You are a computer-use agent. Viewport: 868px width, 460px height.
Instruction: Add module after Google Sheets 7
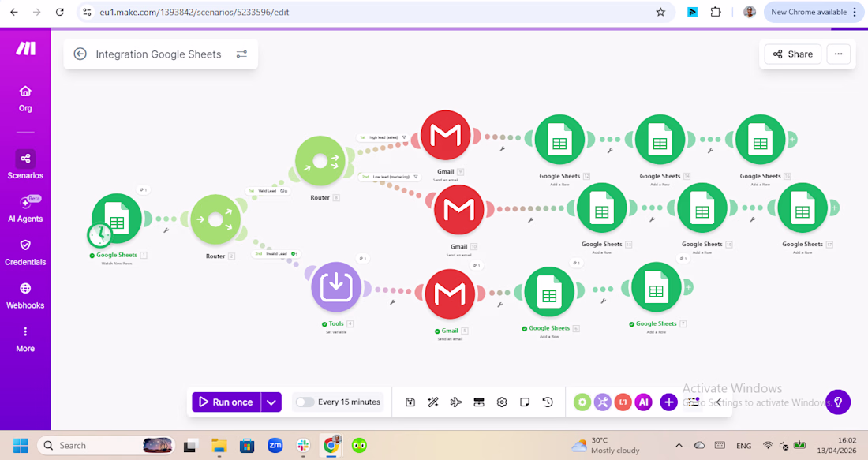coord(688,287)
